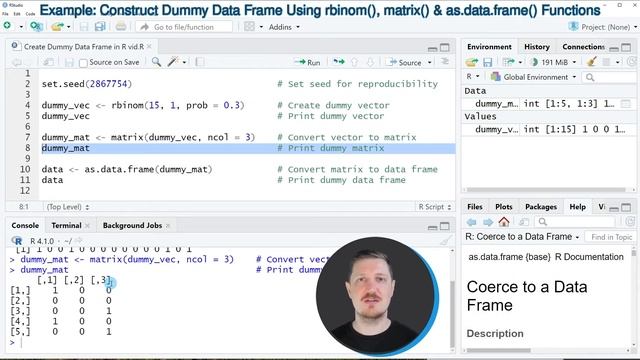
Task: Switch to the Terminal tab
Action: (x=66, y=225)
